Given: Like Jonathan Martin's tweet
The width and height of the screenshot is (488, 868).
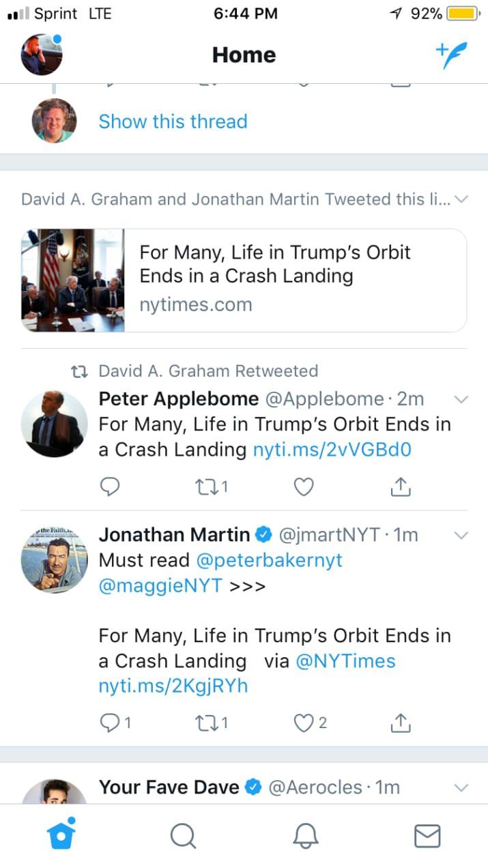Looking at the screenshot, I should point(305,722).
